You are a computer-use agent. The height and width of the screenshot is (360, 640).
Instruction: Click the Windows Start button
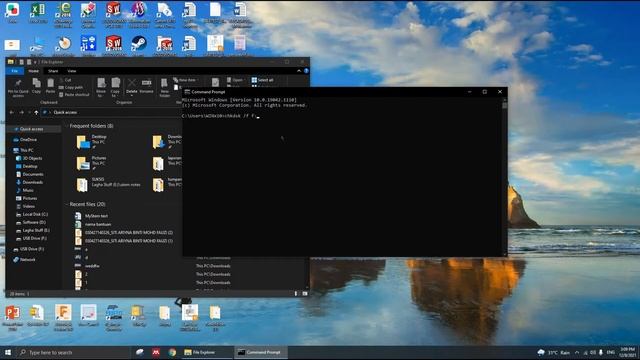[x=8, y=352]
